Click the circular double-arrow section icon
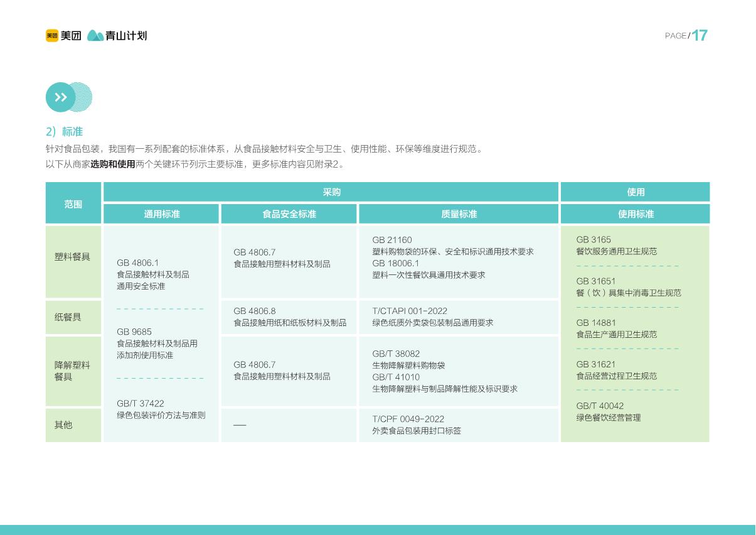Screen dimensions: 756x535 (60, 97)
